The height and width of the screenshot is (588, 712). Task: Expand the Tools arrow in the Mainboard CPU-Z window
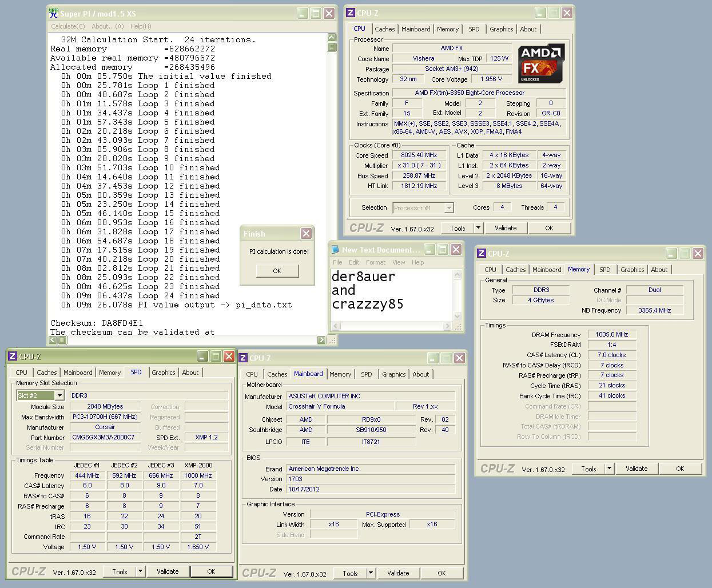pyautogui.click(x=370, y=573)
